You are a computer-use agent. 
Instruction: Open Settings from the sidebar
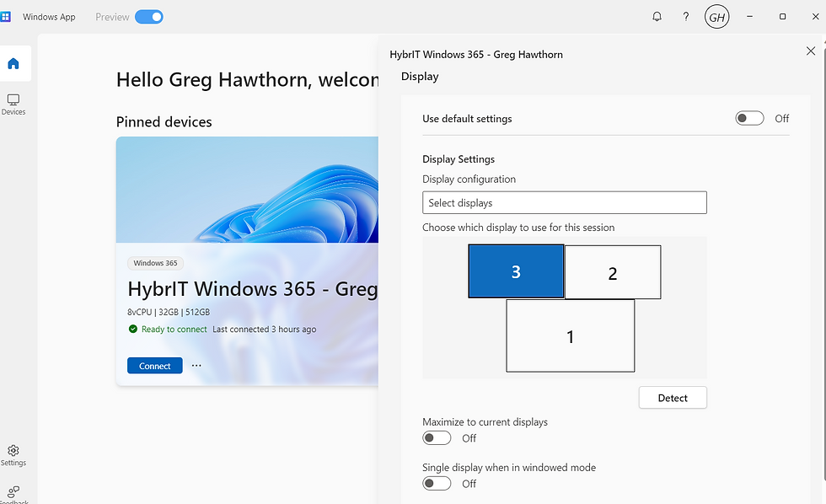13,456
